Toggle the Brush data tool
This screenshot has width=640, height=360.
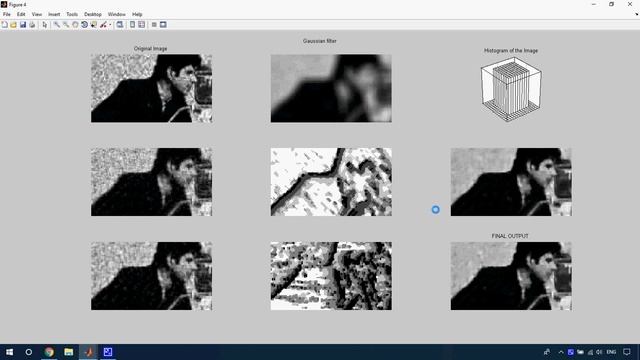[103, 25]
